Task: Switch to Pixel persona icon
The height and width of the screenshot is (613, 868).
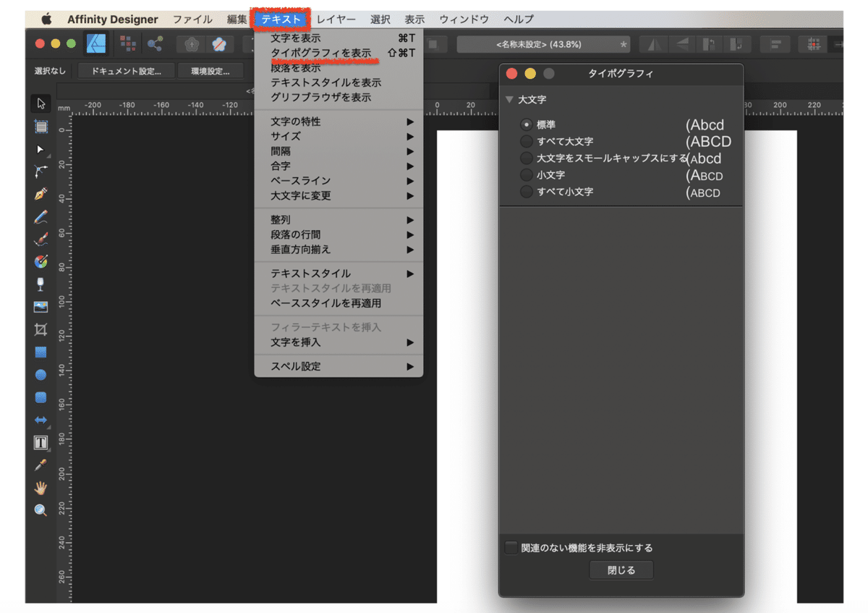Action: click(x=129, y=44)
